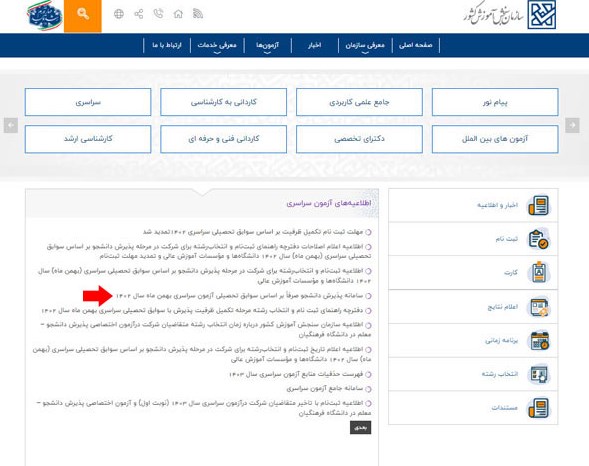Expand the آزمون‌ها menu dropdown

pos(267,45)
